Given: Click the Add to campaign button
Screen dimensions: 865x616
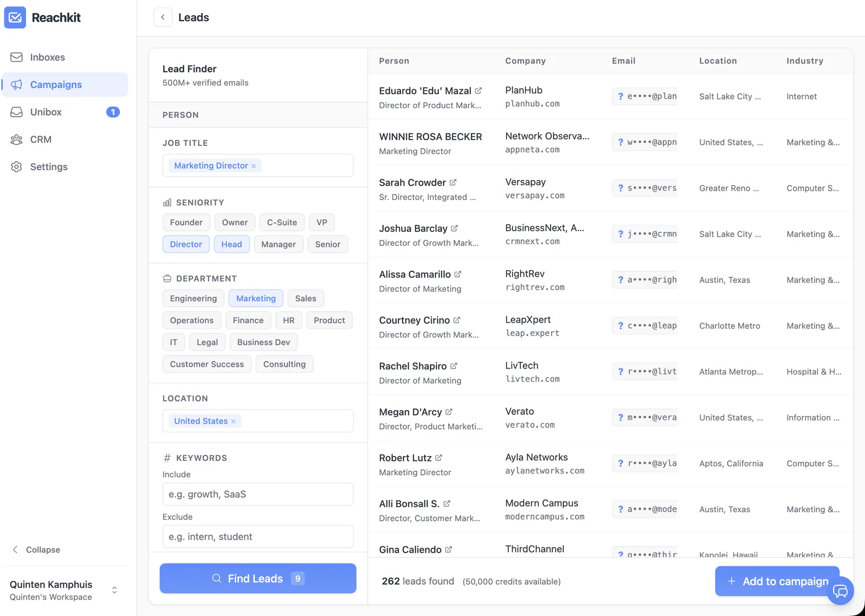Looking at the screenshot, I should (x=777, y=581).
